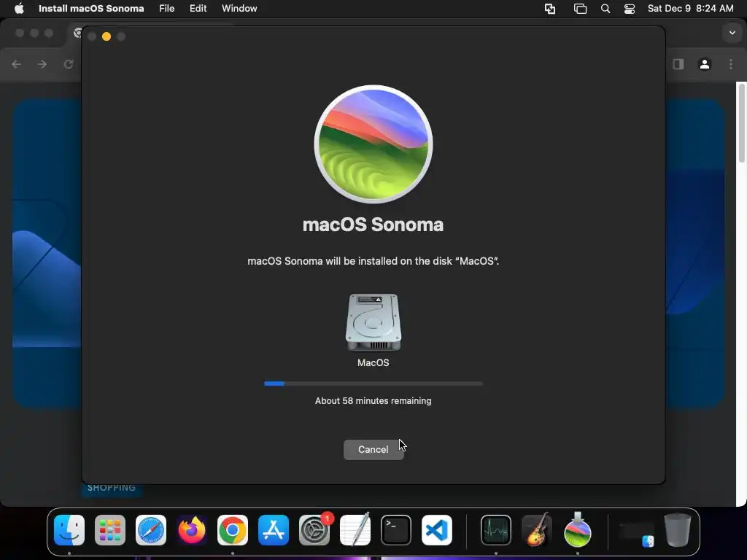Minimize the installer window with yellow button
747x560 pixels.
coord(107,36)
